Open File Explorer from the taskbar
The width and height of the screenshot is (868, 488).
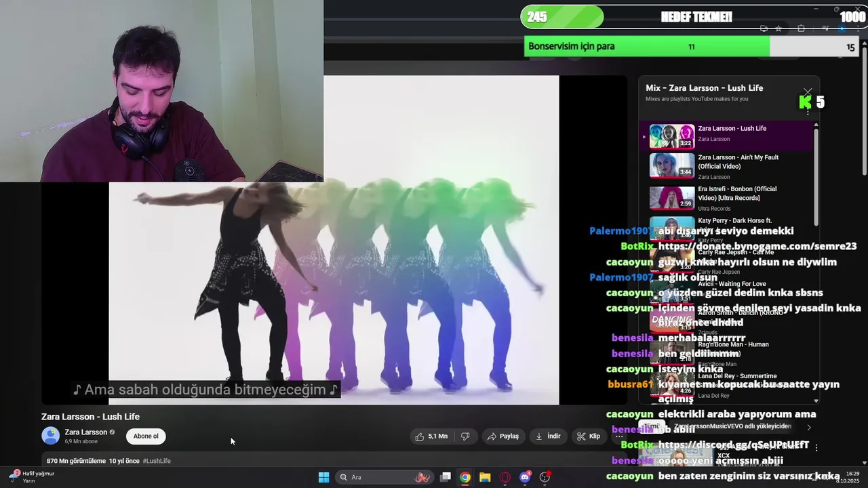pos(485,477)
